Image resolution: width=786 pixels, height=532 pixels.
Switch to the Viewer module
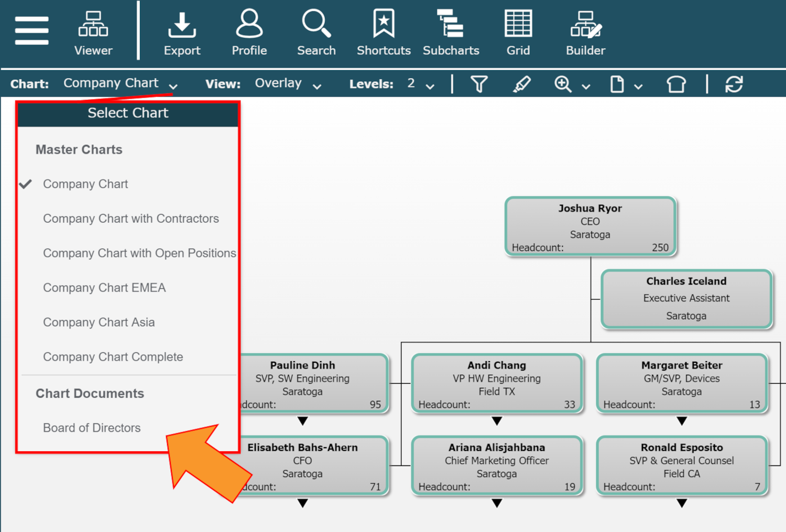(x=93, y=33)
